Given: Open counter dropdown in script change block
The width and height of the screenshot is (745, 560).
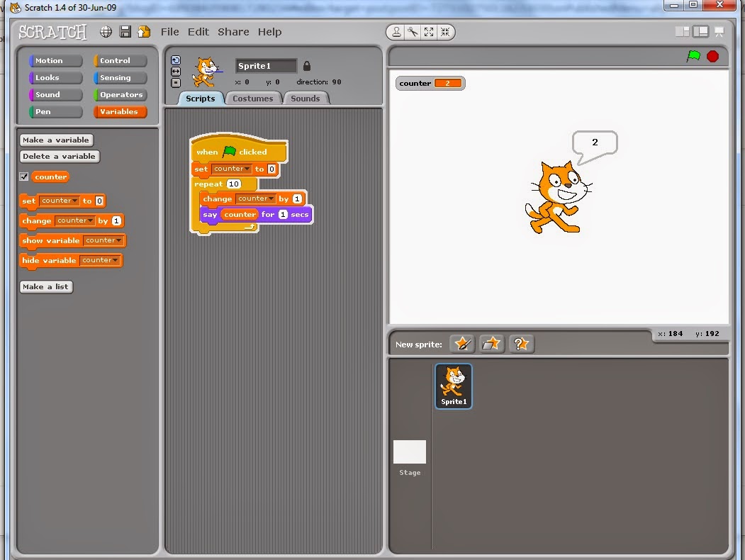Looking at the screenshot, I should pyautogui.click(x=256, y=198).
